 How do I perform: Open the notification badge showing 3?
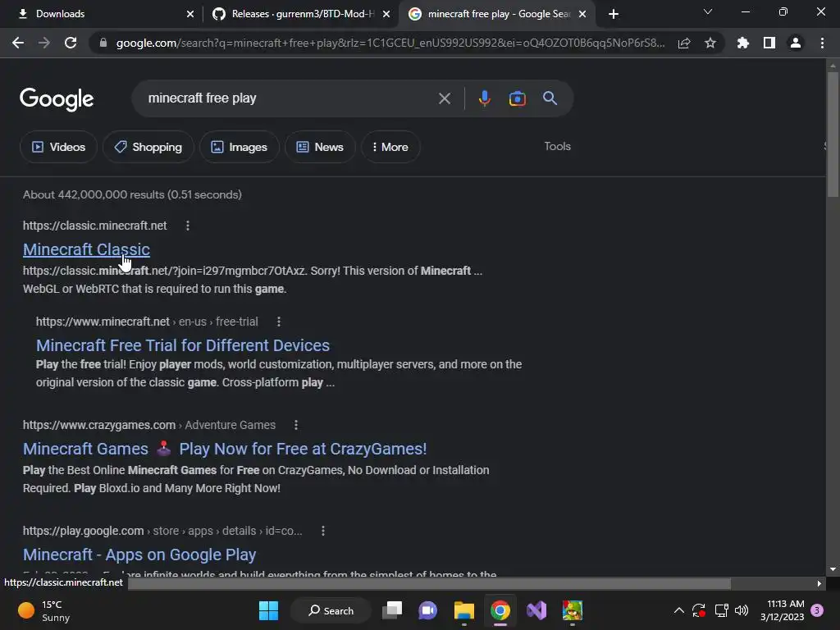click(x=817, y=610)
